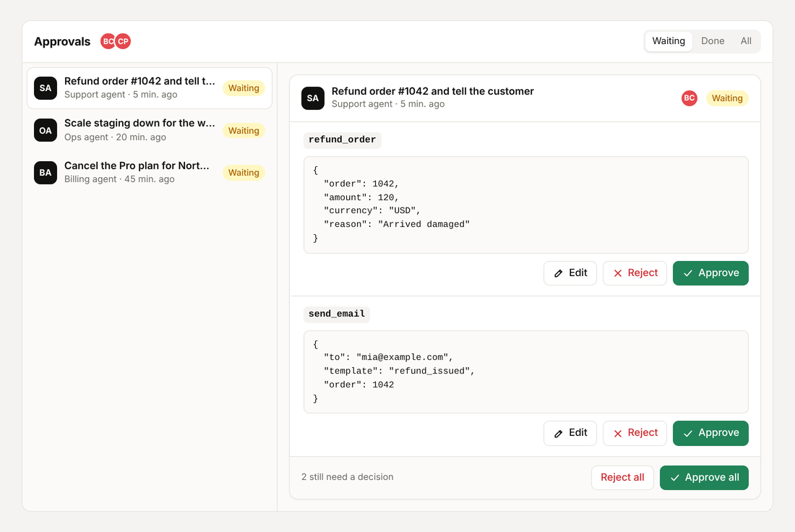Open the Refund order #1042 request

[x=150, y=88]
